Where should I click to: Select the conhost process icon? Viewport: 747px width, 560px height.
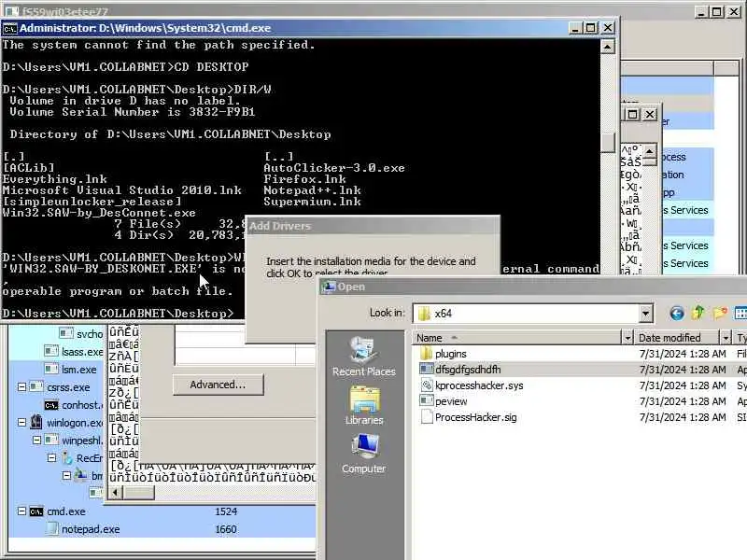pos(51,405)
